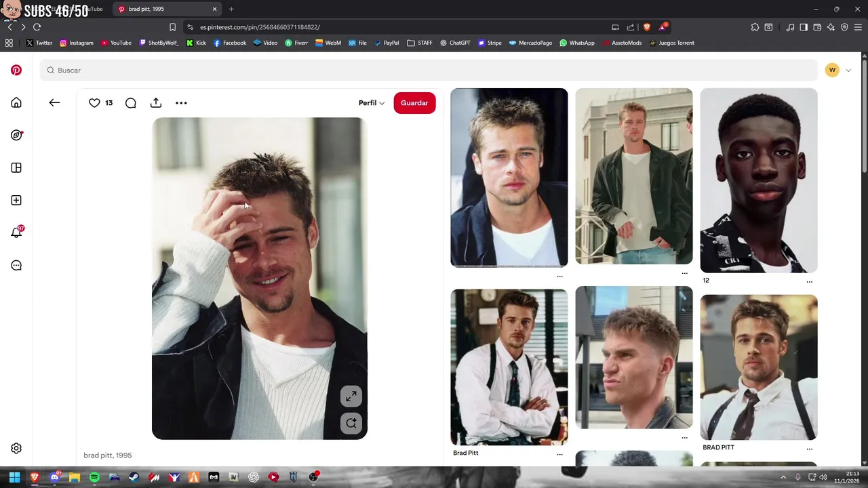Like the pin with the heart icon

tap(94, 102)
